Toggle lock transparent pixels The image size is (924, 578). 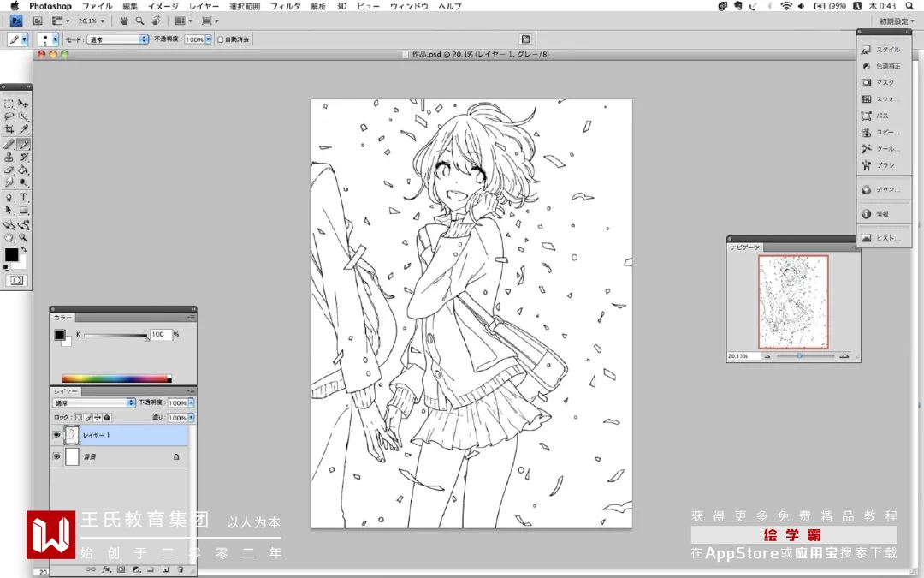point(79,418)
